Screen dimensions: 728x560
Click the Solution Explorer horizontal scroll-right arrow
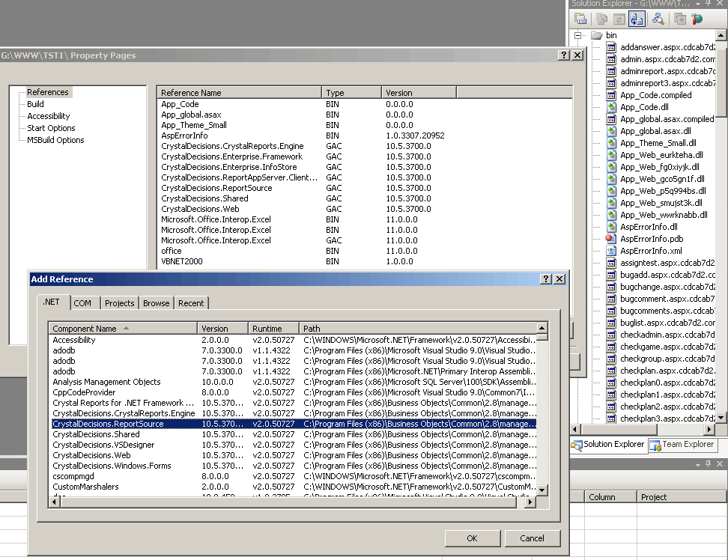(x=709, y=430)
